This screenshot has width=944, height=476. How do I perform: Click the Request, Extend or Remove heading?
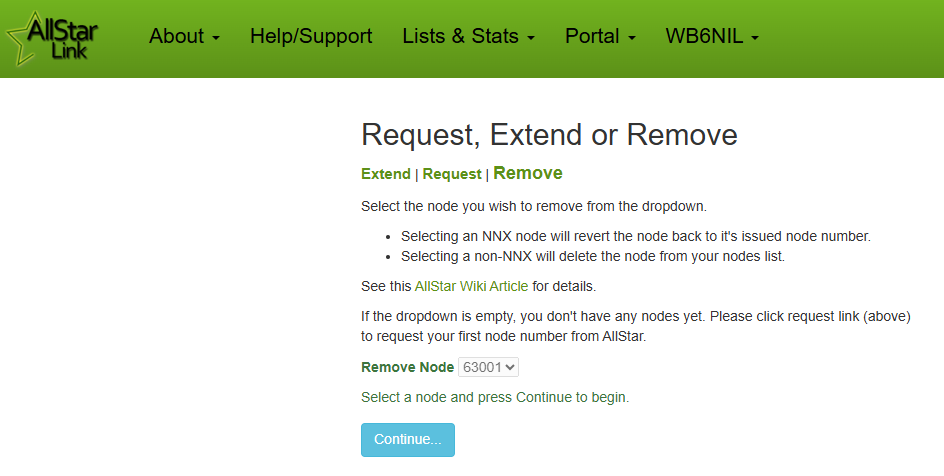(549, 135)
